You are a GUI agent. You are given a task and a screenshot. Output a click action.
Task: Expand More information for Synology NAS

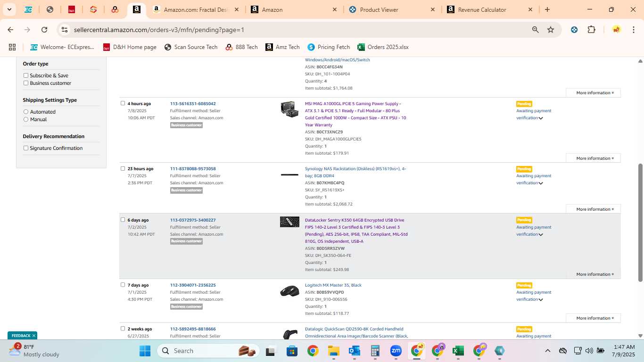(593, 209)
